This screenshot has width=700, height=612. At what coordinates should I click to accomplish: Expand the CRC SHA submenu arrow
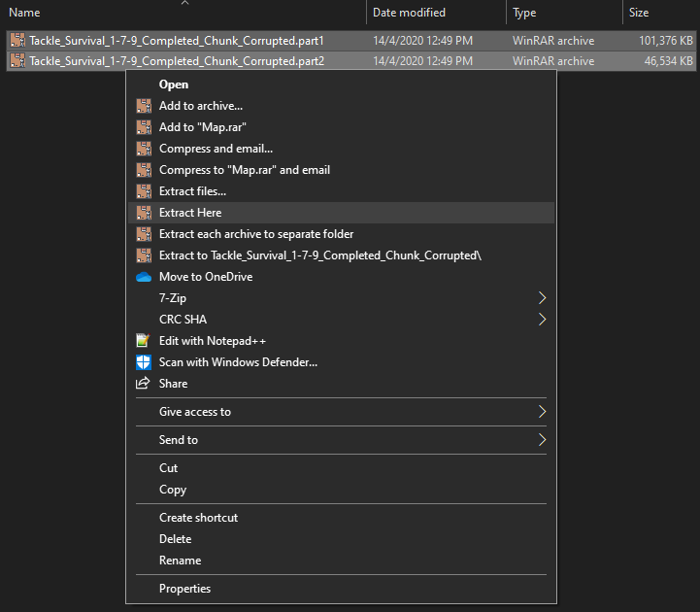pos(542,320)
